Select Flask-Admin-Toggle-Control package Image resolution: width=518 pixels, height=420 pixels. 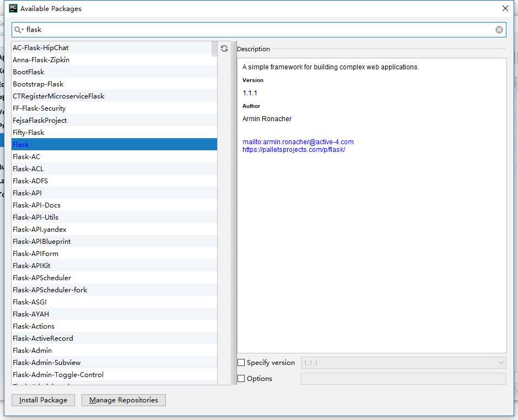(x=114, y=374)
